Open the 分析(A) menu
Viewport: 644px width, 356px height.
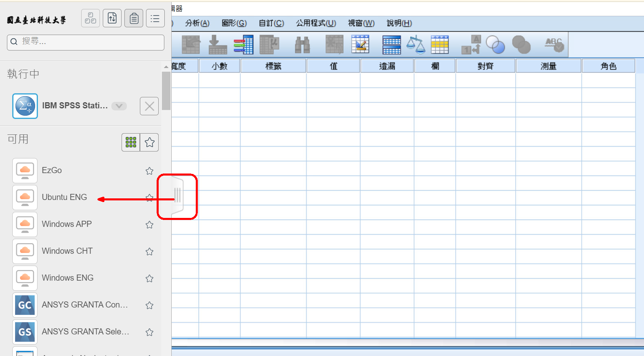tap(197, 23)
